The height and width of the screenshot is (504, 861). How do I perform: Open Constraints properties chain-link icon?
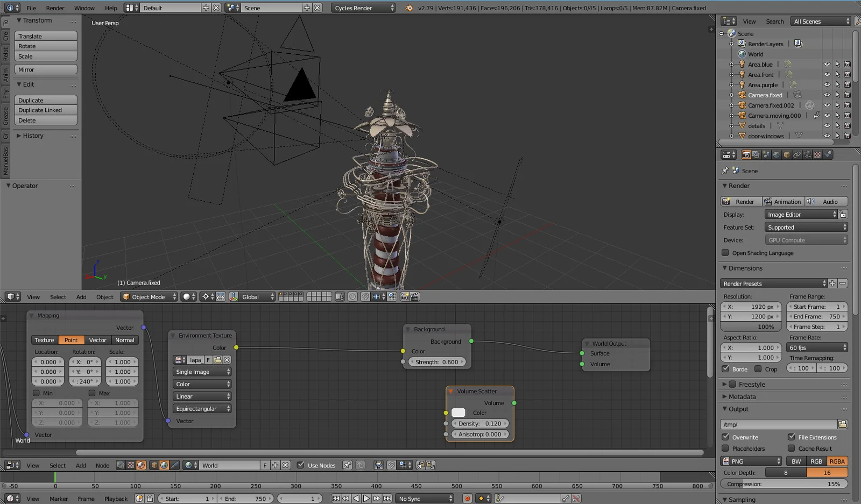point(798,154)
